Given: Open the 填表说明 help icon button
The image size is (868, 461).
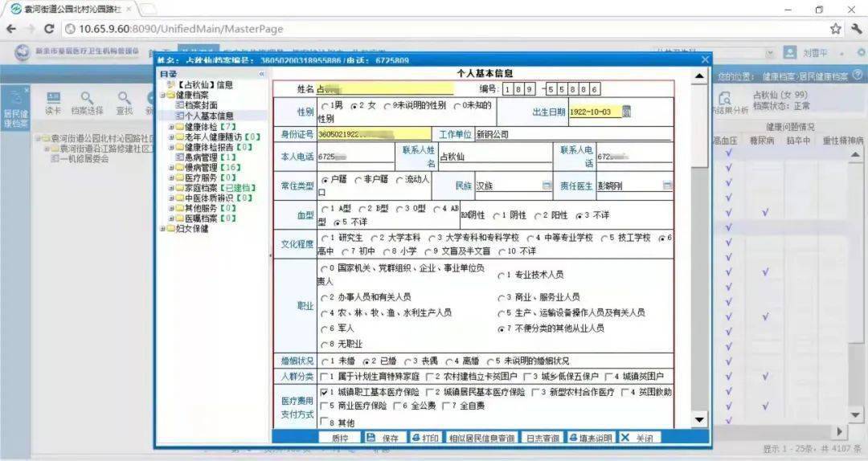Looking at the screenshot, I should coord(590,438).
